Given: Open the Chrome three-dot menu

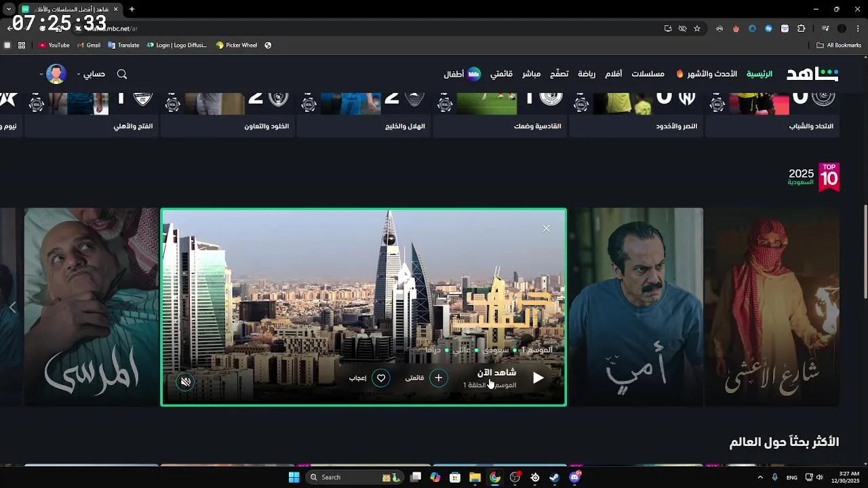Looking at the screenshot, I should coord(858,28).
